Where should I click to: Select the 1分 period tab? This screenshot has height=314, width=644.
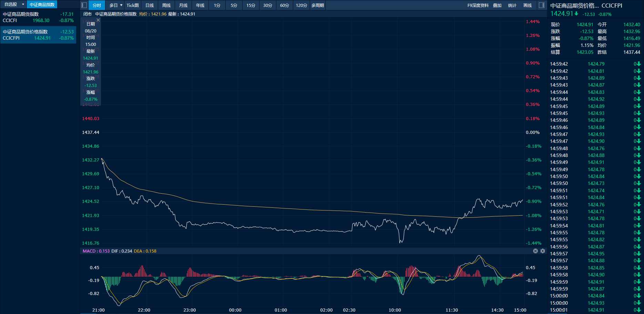coord(217,5)
